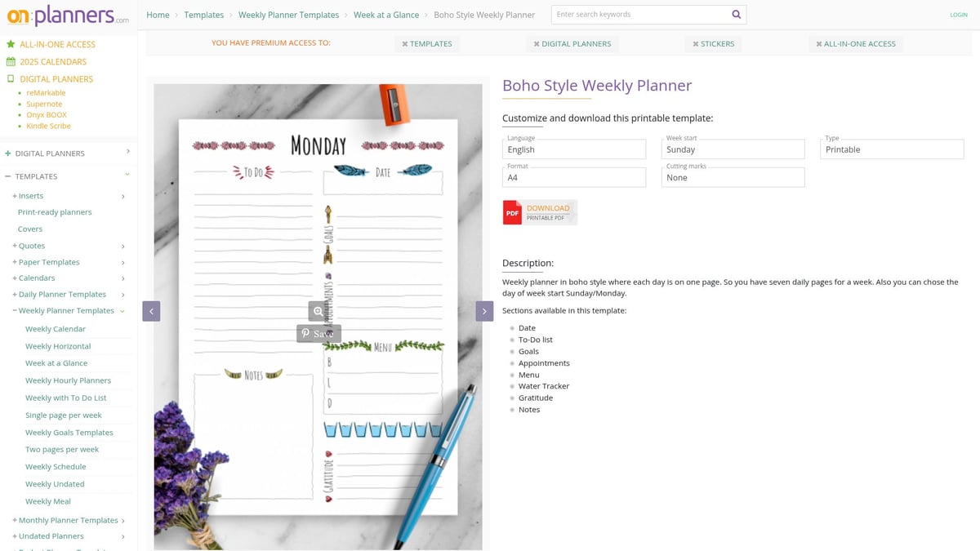Open the Digital Planners premium tab
Viewport: 980px width, 551px height.
572,44
